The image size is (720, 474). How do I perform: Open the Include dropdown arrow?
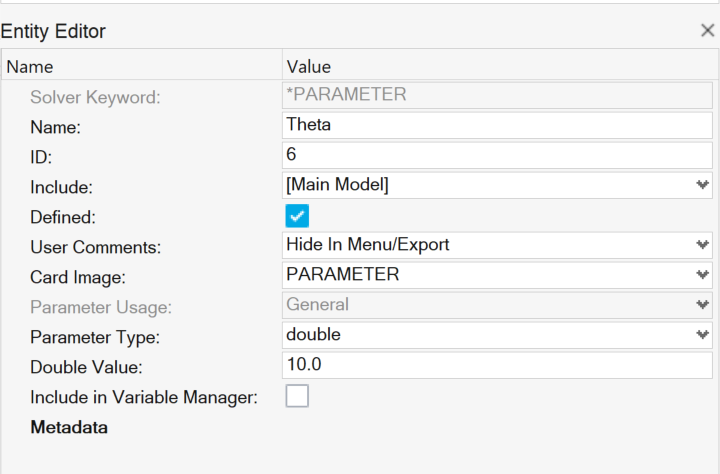pyautogui.click(x=703, y=185)
